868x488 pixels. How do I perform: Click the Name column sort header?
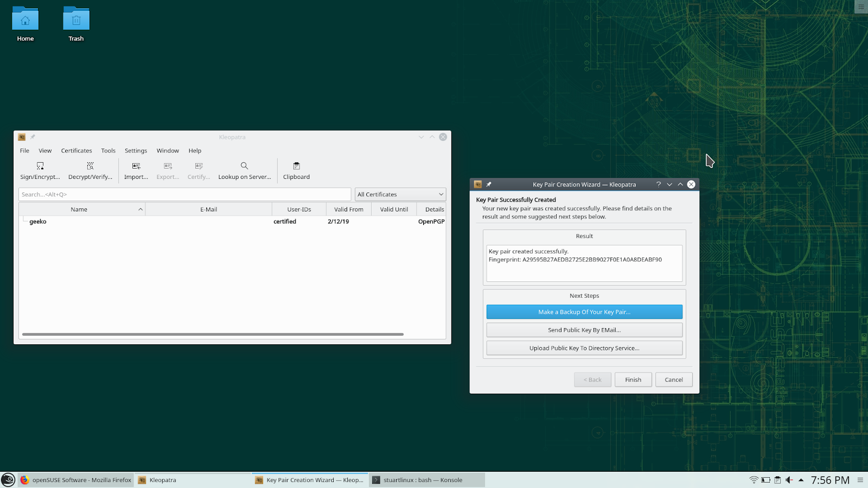pyautogui.click(x=82, y=209)
